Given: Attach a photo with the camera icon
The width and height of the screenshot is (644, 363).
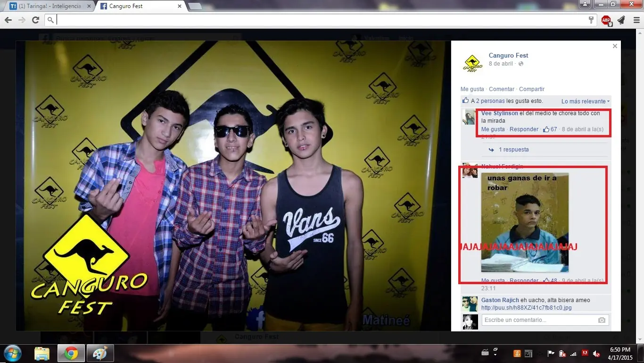Looking at the screenshot, I should [602, 320].
